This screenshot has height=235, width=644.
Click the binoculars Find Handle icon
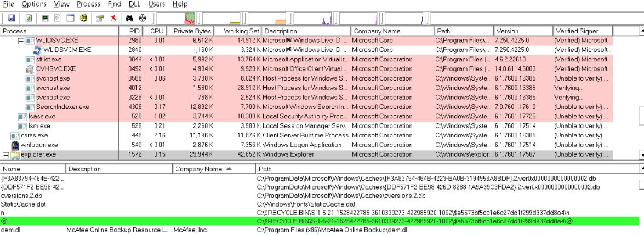(129, 19)
